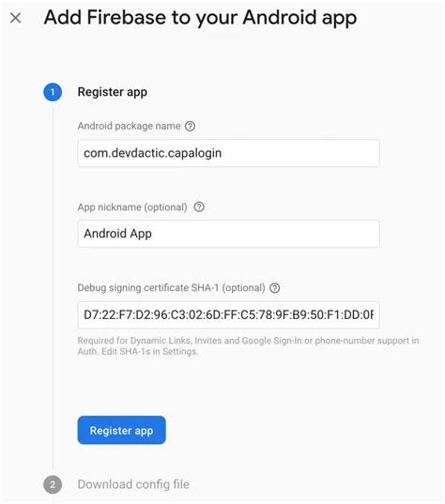Open help for debug signing certificate SHA-1
Image resolution: width=445 pixels, height=504 pixels.
pyautogui.click(x=274, y=288)
